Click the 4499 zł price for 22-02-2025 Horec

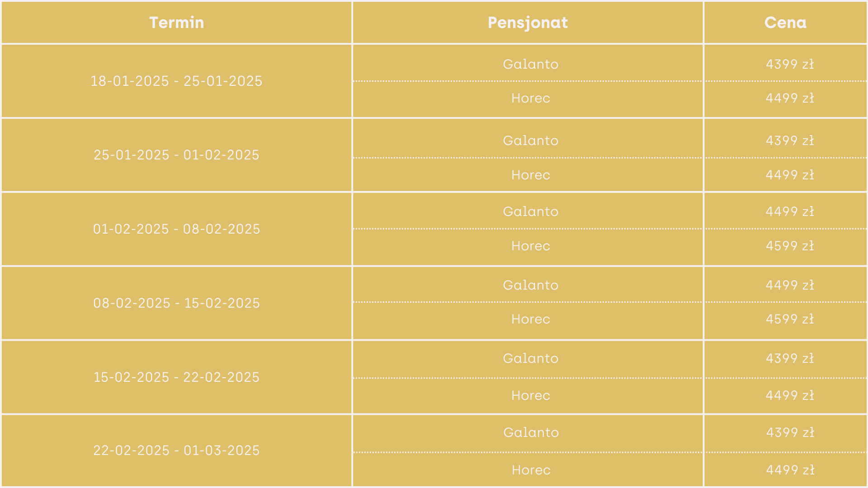790,470
